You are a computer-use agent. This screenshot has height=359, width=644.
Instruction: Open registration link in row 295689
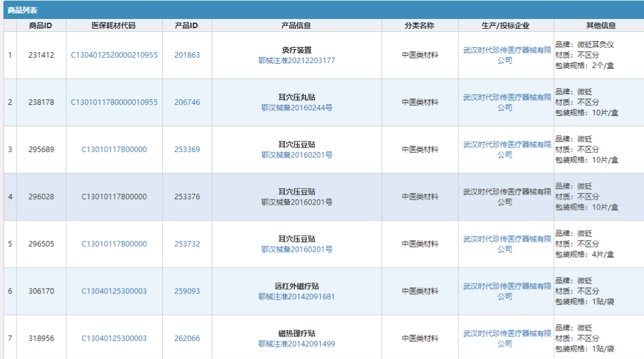[296, 155]
